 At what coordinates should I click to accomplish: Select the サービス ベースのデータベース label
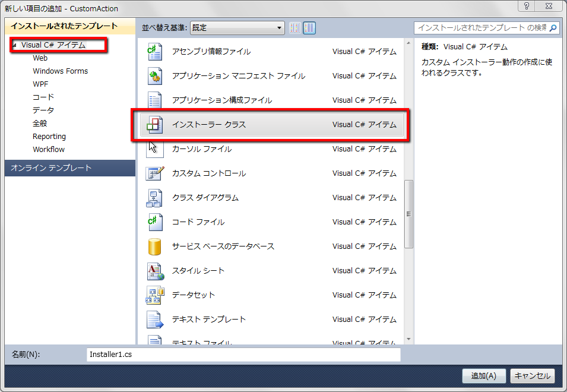(x=223, y=246)
